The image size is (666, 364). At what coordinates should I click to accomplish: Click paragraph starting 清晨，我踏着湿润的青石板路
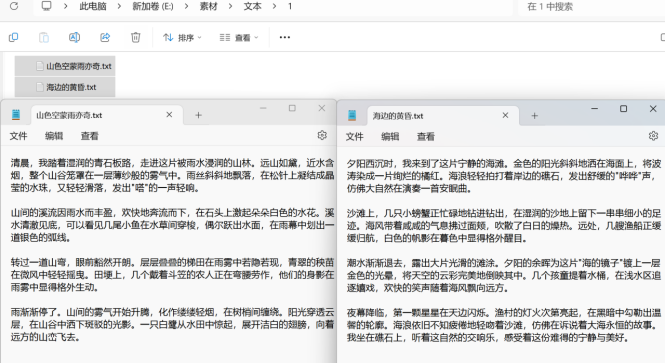coord(172,175)
